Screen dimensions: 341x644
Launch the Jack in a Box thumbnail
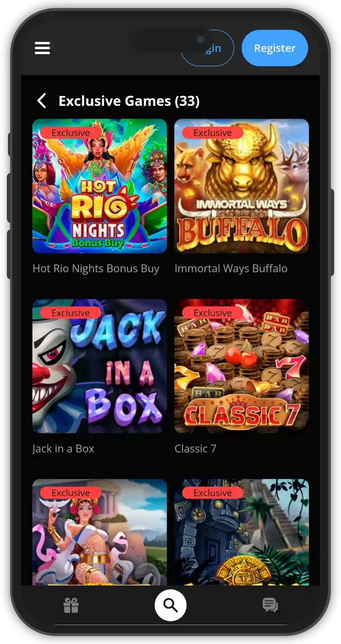(100, 366)
